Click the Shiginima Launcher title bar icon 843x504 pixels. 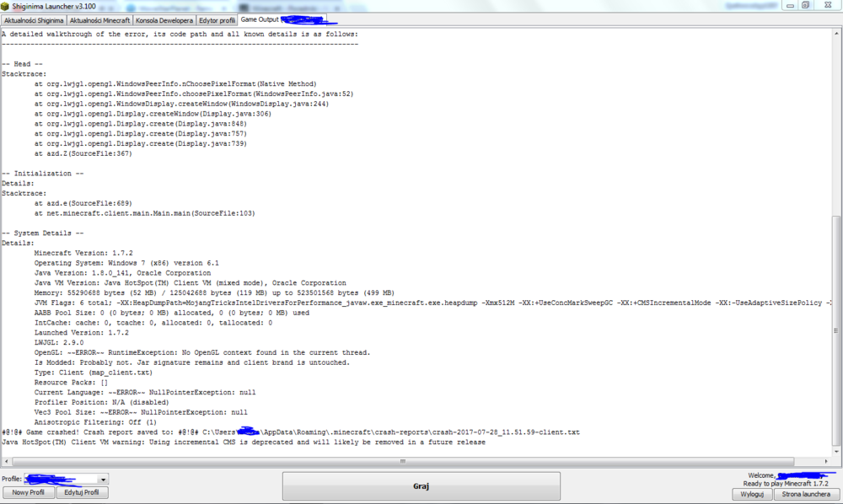pos(5,7)
